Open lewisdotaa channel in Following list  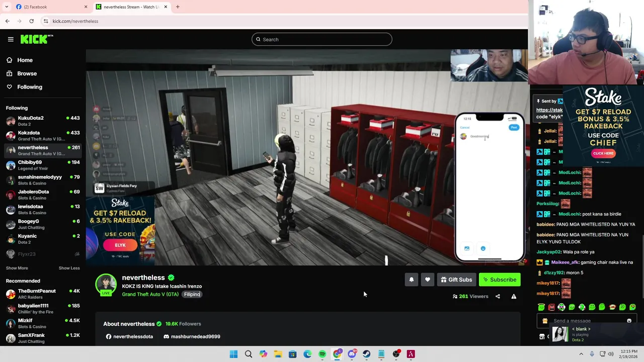[43, 209]
